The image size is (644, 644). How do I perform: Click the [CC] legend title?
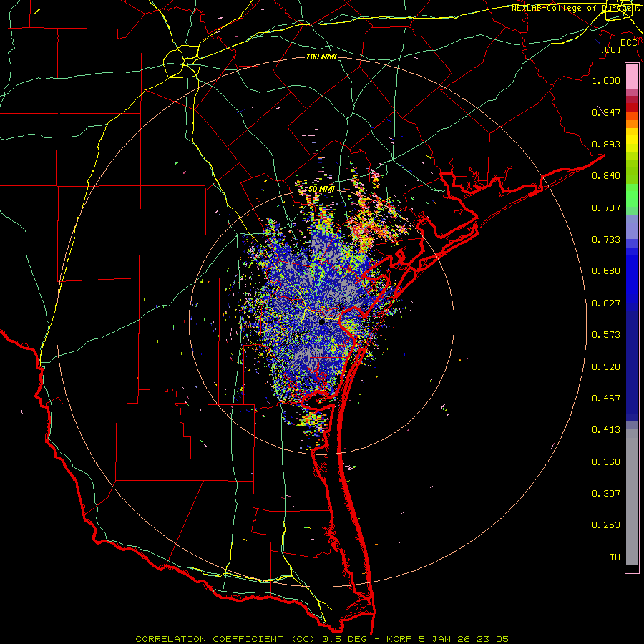611,49
